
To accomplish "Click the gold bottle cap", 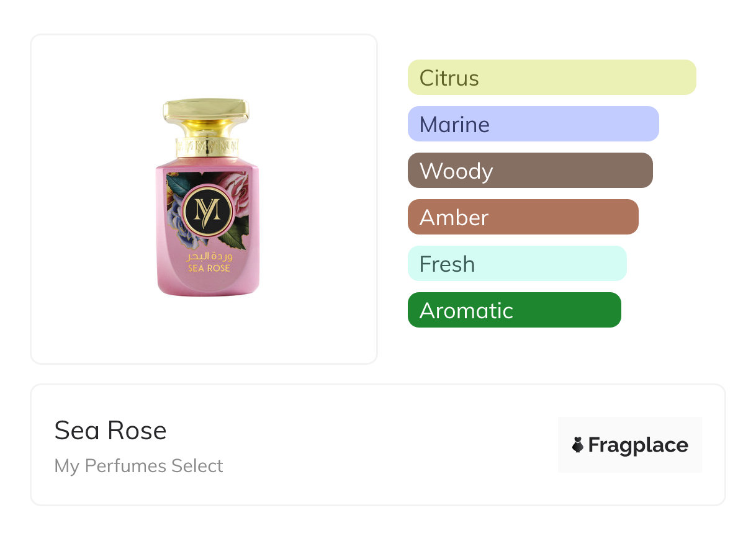I will pos(206,111).
